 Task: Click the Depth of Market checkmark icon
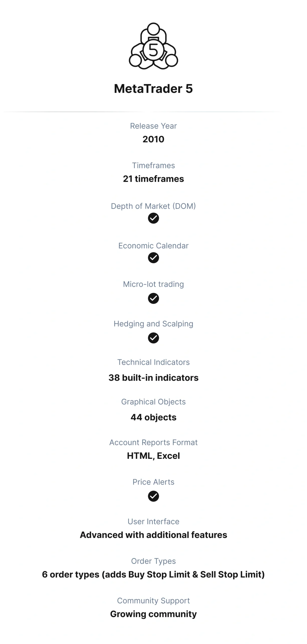153,218
